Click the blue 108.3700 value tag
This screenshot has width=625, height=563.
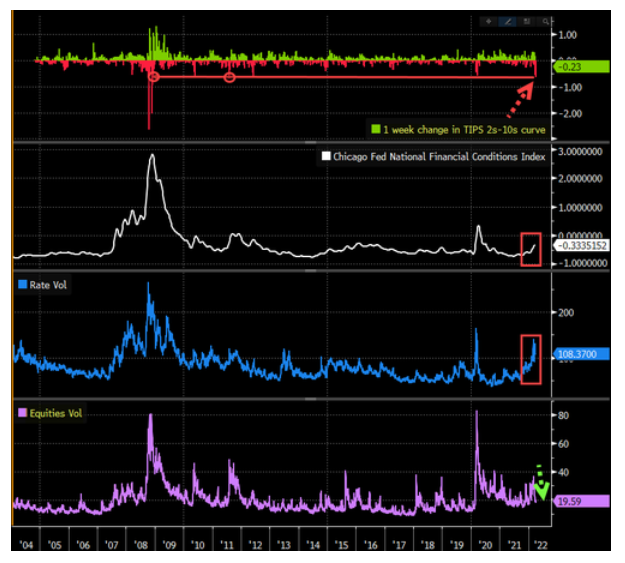pyautogui.click(x=582, y=354)
